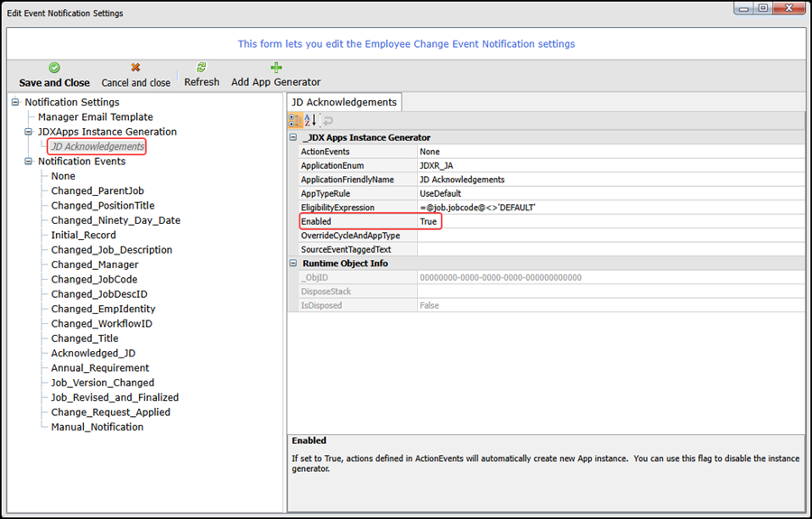Click the Save and Close toolbar icon
This screenshot has width=812, height=519.
(x=54, y=68)
